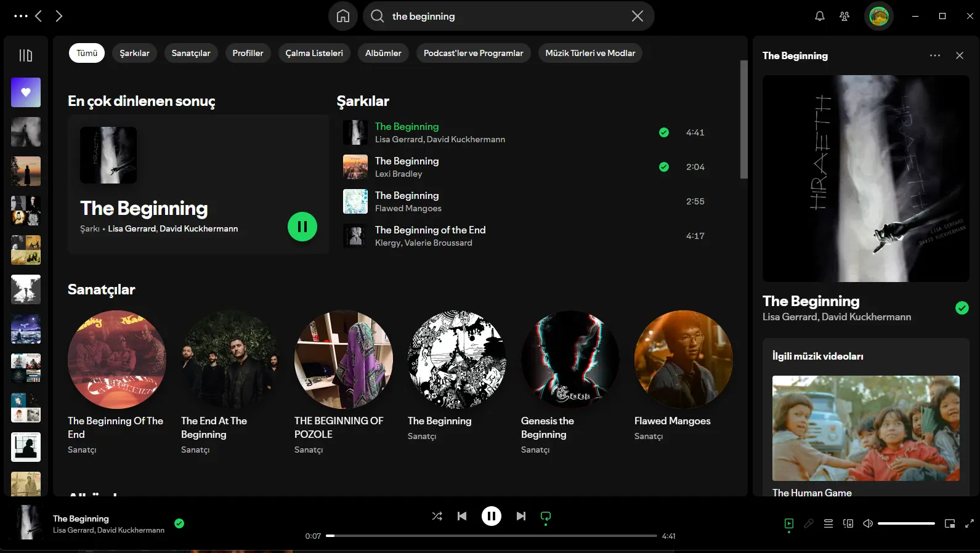Click the En çok dinlenen sonuç heading
980x553 pixels.
pyautogui.click(x=142, y=101)
